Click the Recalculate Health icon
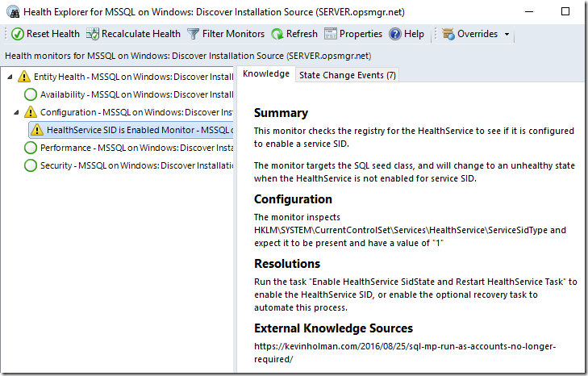Screen dimensions: 588x376 pyautogui.click(x=92, y=34)
